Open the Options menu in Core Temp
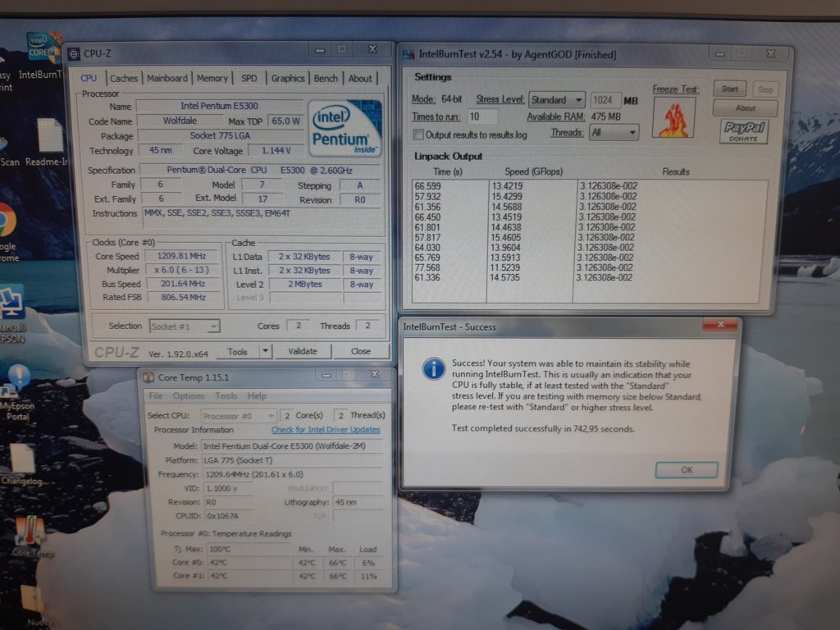 click(189, 396)
